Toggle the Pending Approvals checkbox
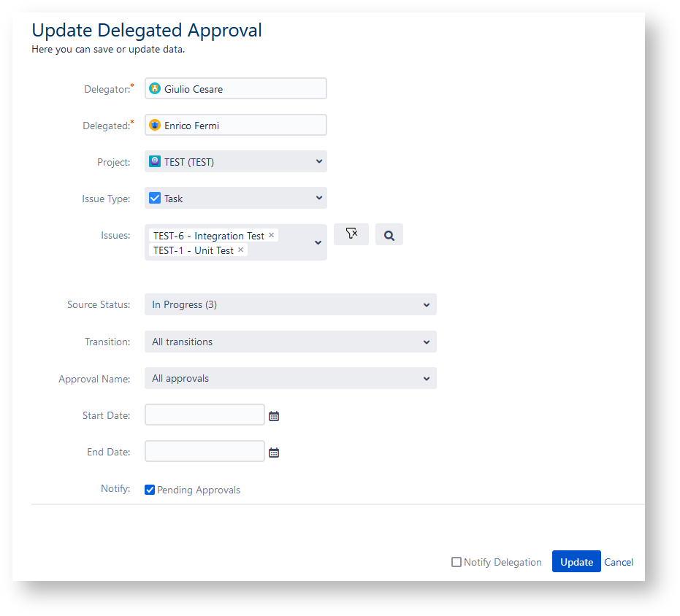This screenshot has height=616, width=680. [x=150, y=490]
